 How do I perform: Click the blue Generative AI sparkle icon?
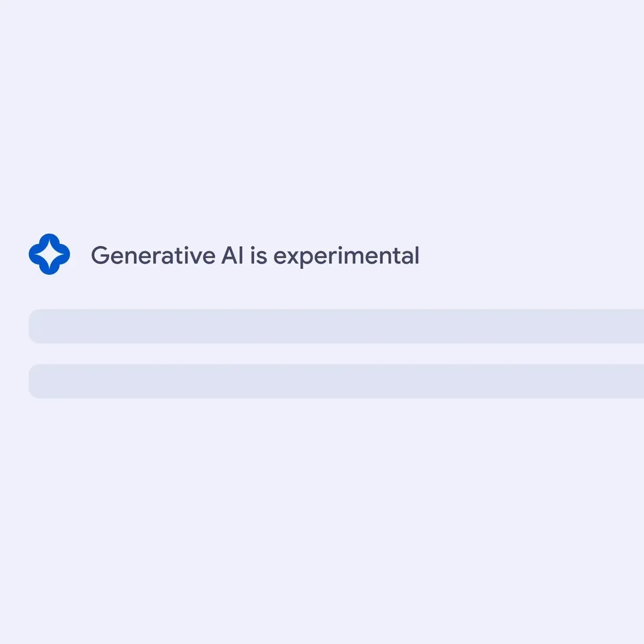point(49,255)
